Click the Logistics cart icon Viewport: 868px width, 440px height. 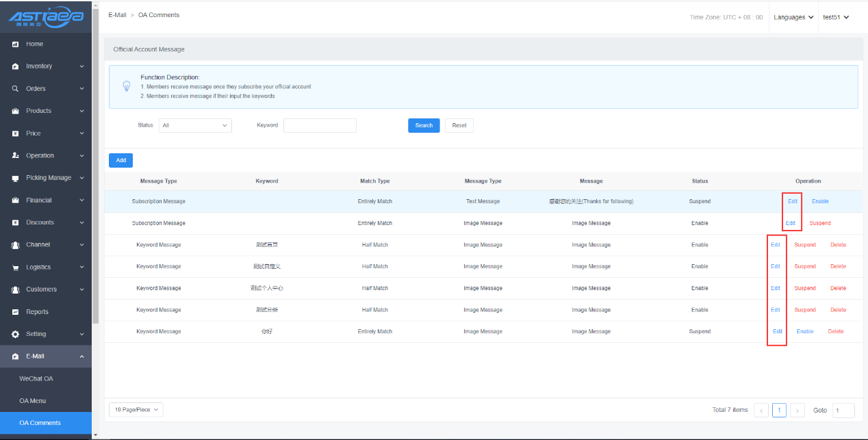(15, 268)
